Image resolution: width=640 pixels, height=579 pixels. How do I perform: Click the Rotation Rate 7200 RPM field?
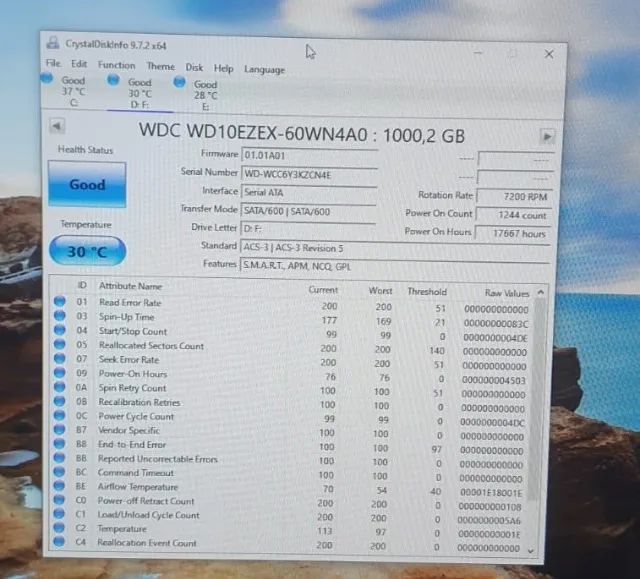[x=514, y=197]
